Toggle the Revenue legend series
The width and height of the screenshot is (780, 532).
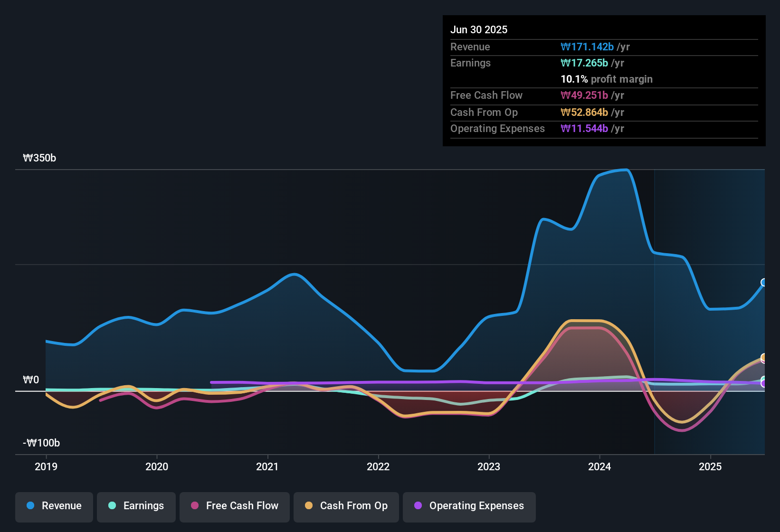[x=54, y=506]
